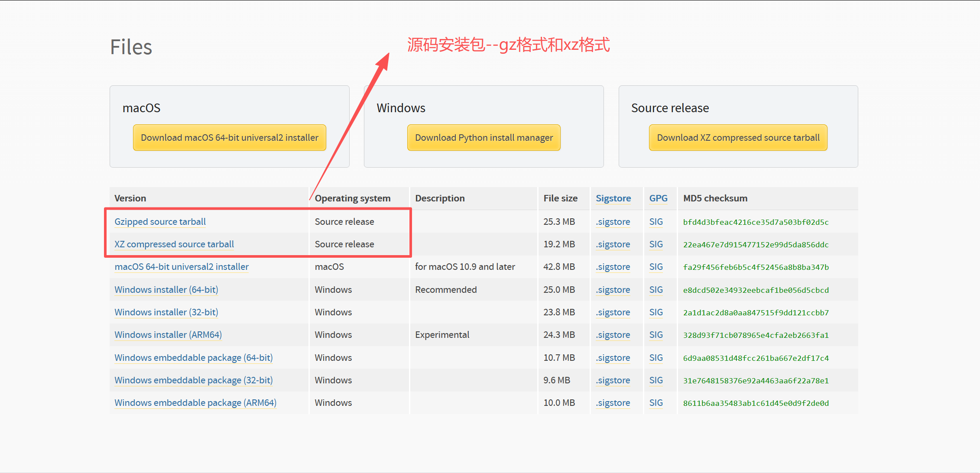Open .sigstore link for embeddable package (64-bit)

[613, 358]
